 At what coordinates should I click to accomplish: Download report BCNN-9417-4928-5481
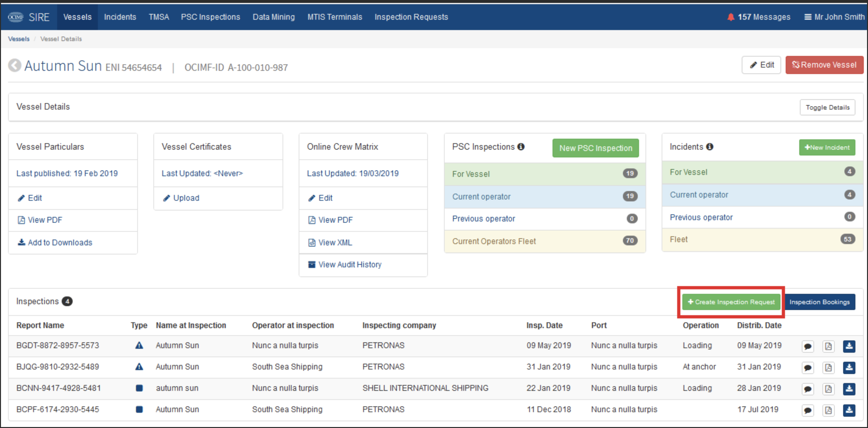point(849,389)
